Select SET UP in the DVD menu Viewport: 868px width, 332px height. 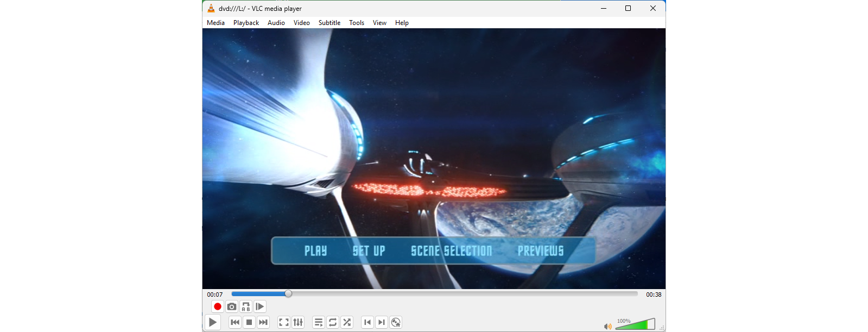[369, 250]
